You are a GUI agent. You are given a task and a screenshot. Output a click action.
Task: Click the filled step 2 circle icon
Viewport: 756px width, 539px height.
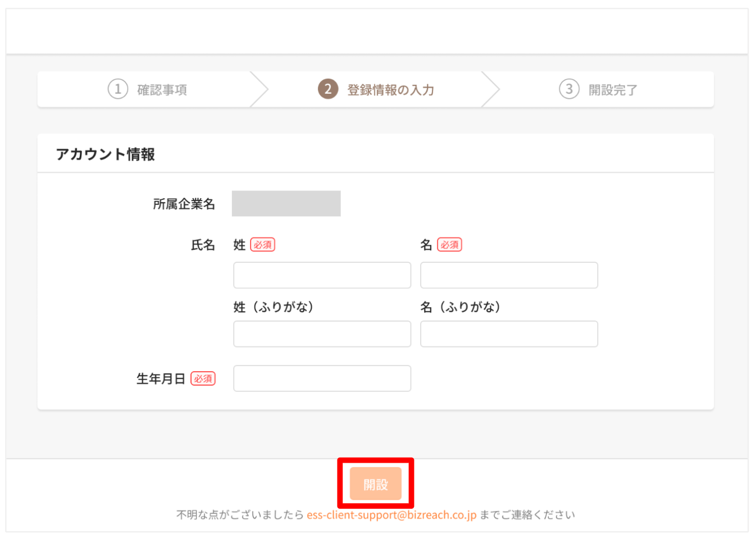(x=328, y=89)
